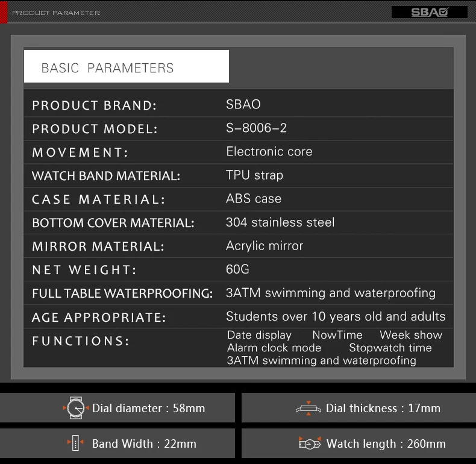Screen dimensions: 476x464
Task: Select the 'Week show' function
Action: [411, 334]
